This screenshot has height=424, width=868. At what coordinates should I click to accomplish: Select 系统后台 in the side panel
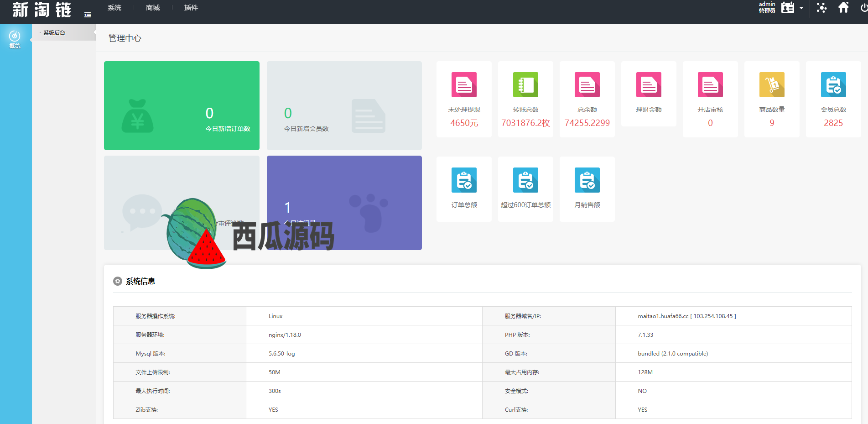[x=54, y=33]
